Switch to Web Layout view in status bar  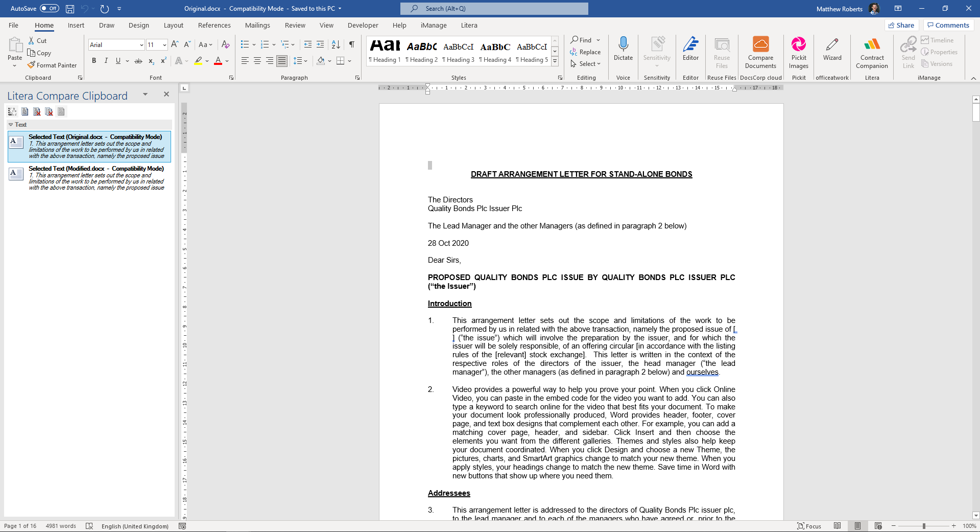(x=878, y=526)
